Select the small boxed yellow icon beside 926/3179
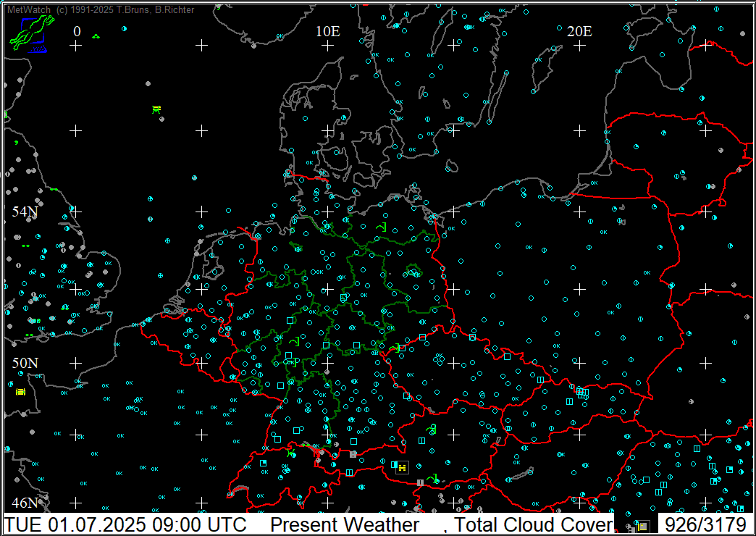The width and height of the screenshot is (756, 536). (643, 527)
